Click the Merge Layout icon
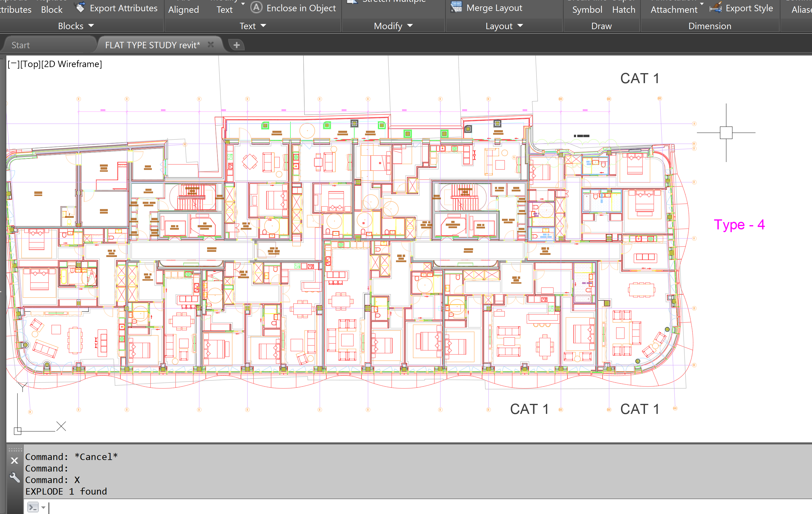The height and width of the screenshot is (514, 812). point(456,7)
